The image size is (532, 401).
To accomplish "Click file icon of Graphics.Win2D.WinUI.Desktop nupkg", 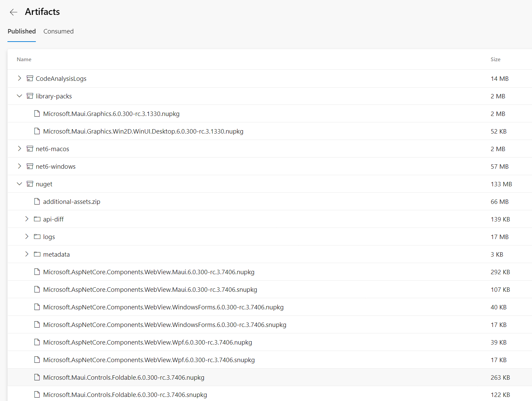I will [37, 131].
